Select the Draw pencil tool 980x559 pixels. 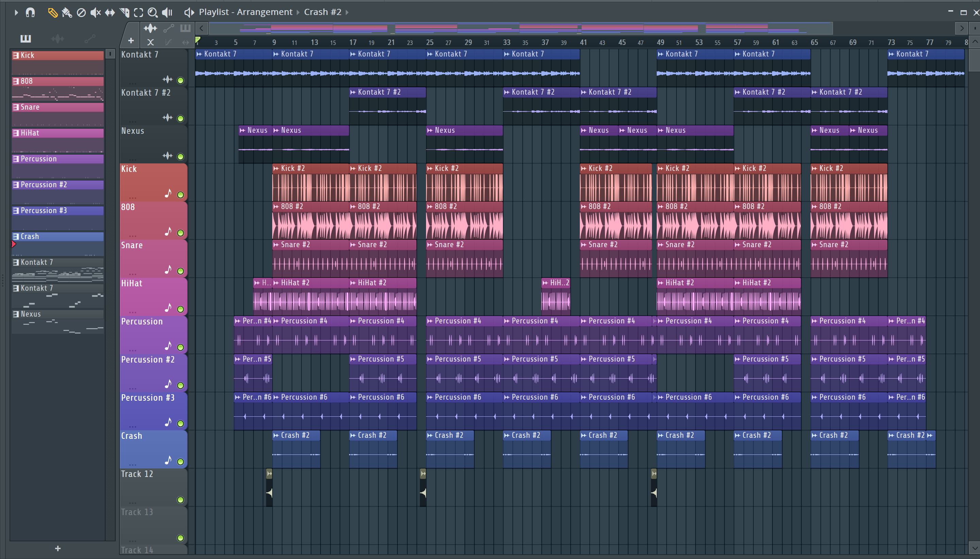point(52,13)
